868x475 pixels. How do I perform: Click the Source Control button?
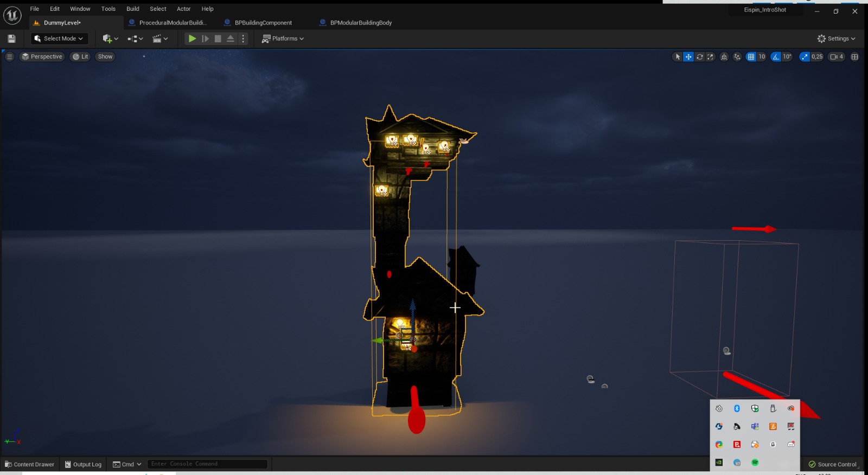click(832, 464)
